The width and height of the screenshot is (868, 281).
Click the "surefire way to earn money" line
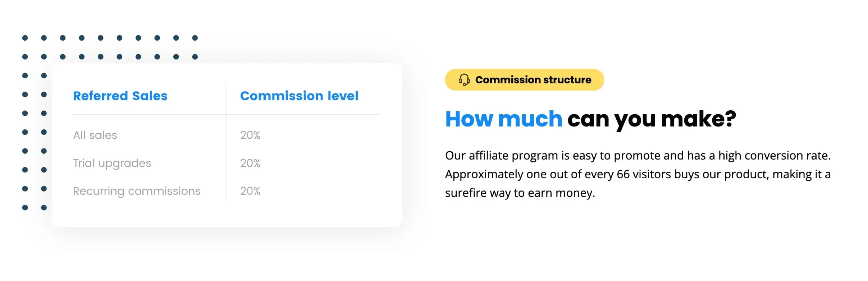pos(520,193)
